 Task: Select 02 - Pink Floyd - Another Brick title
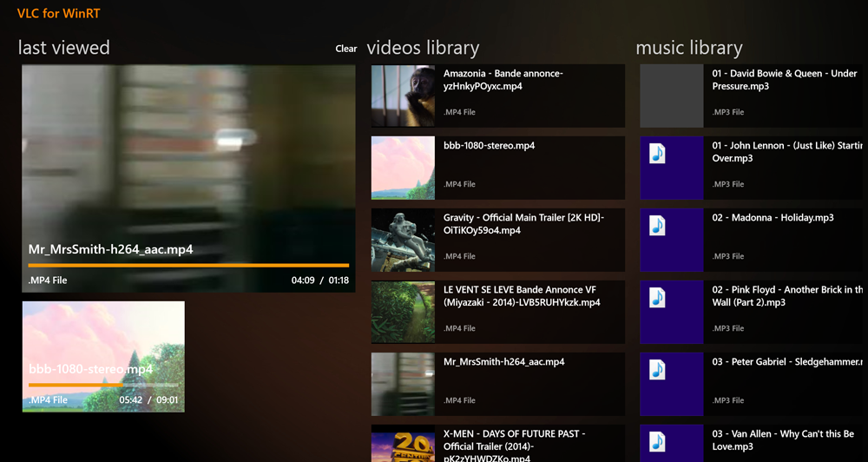[x=788, y=296]
